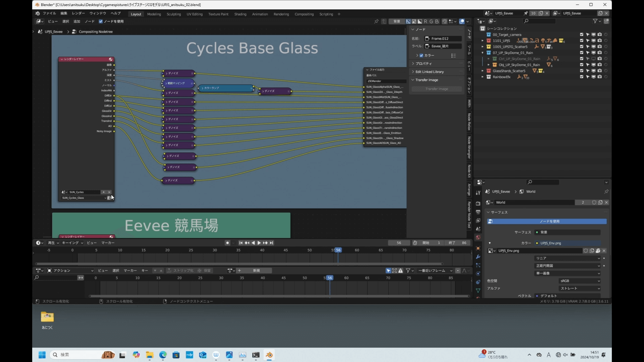Play animation in reverse in timeline
644x362 pixels.
pyautogui.click(x=253, y=243)
